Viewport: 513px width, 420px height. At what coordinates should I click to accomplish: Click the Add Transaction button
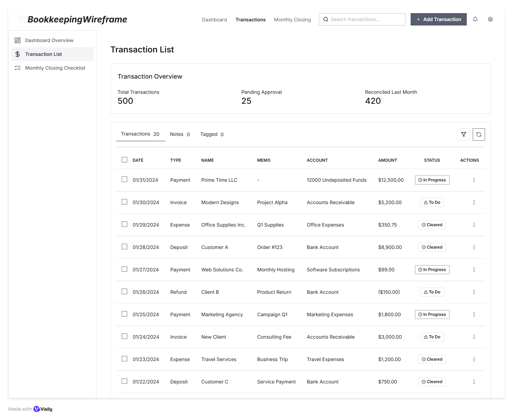point(438,19)
